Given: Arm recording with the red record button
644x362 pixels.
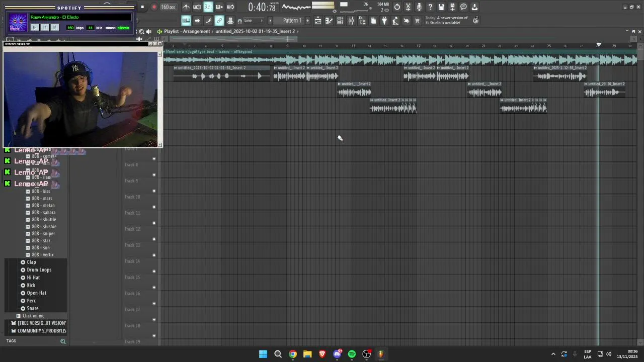Looking at the screenshot, I should click(154, 7).
